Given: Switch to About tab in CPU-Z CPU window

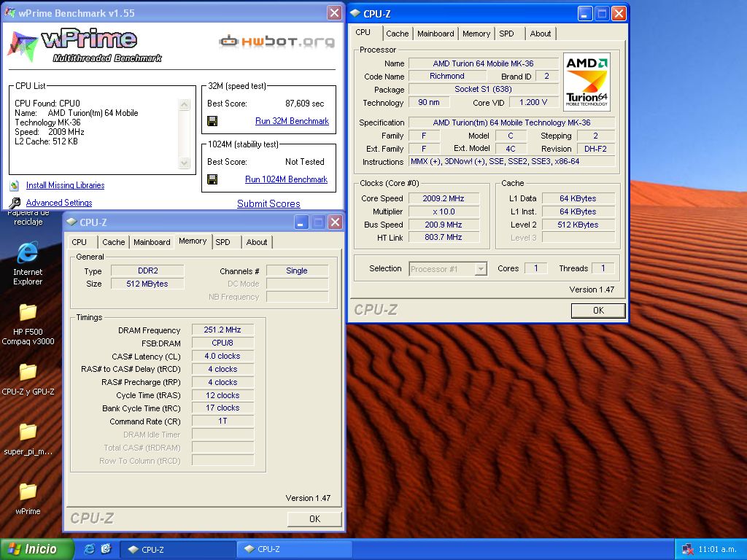Looking at the screenshot, I should 541,34.
